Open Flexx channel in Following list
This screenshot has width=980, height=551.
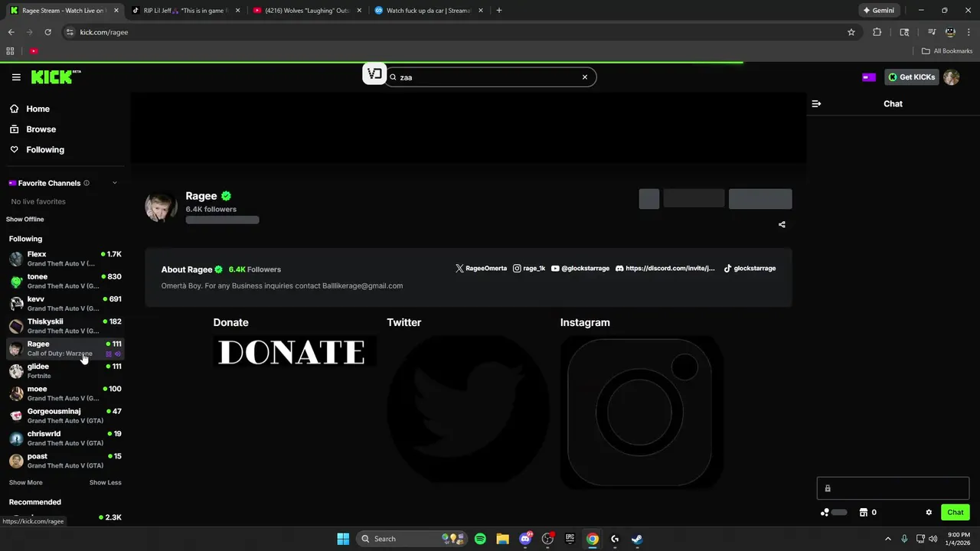point(64,259)
